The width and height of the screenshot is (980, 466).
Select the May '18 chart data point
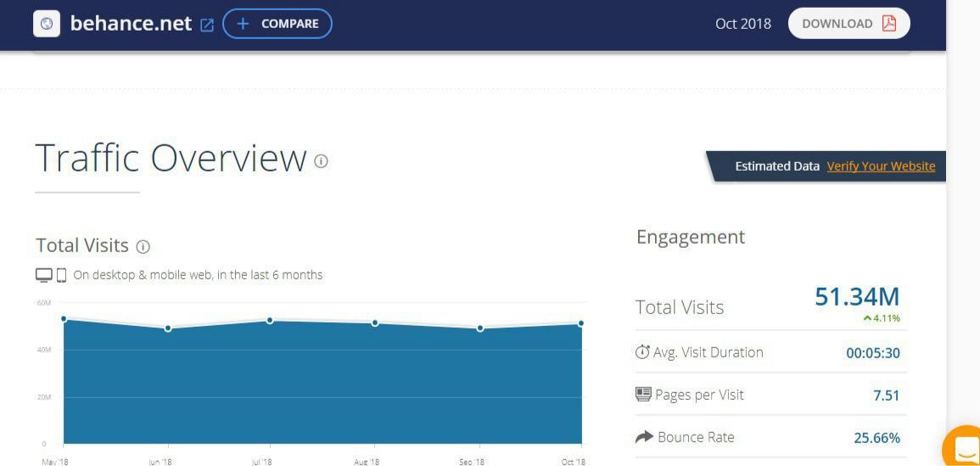pos(64,319)
